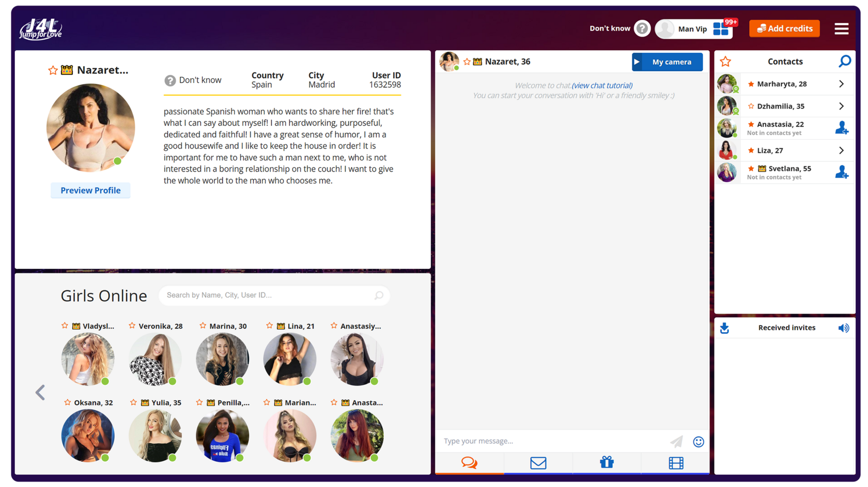Expand Liza, 27 contact chevron
This screenshot has height=487, width=868.
click(841, 150)
